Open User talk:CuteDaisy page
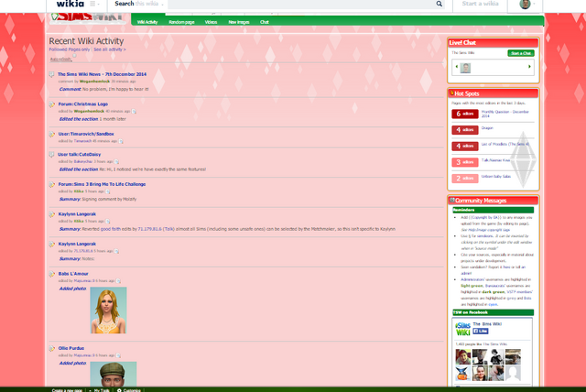The width and height of the screenshot is (586, 392). coord(79,155)
